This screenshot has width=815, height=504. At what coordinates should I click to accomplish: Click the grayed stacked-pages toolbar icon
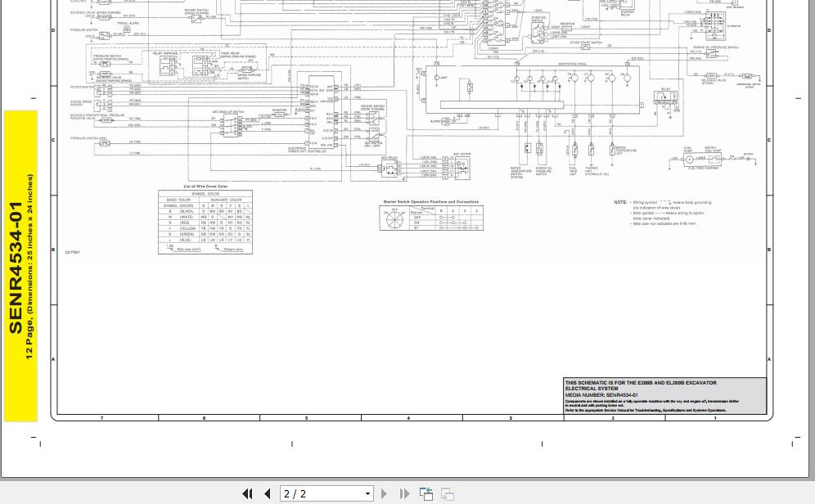click(447, 493)
